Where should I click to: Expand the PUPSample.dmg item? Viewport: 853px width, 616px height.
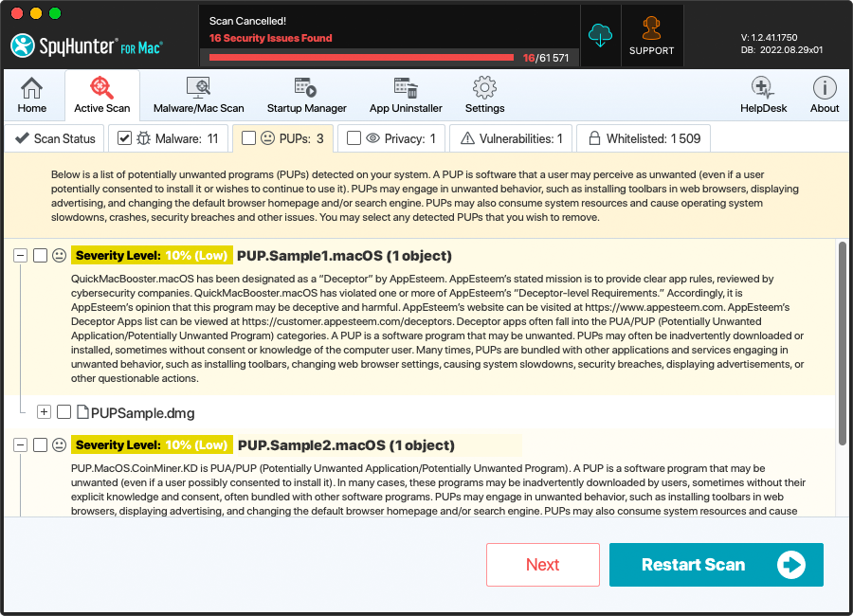pos(44,412)
